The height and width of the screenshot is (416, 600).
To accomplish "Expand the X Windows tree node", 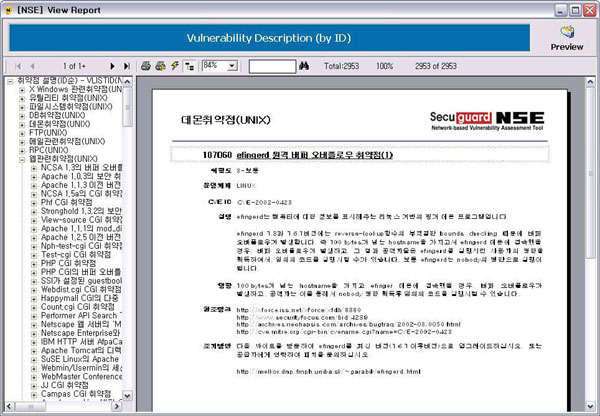I will pos(22,89).
